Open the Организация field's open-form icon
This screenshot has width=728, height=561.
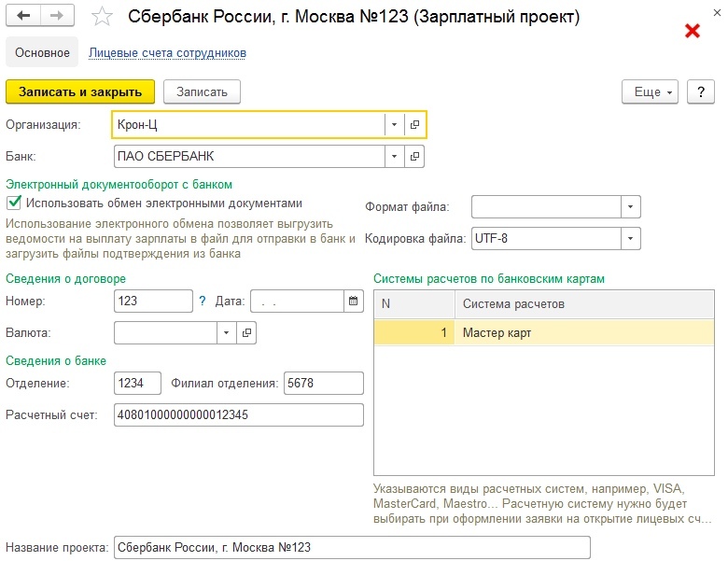tap(415, 123)
